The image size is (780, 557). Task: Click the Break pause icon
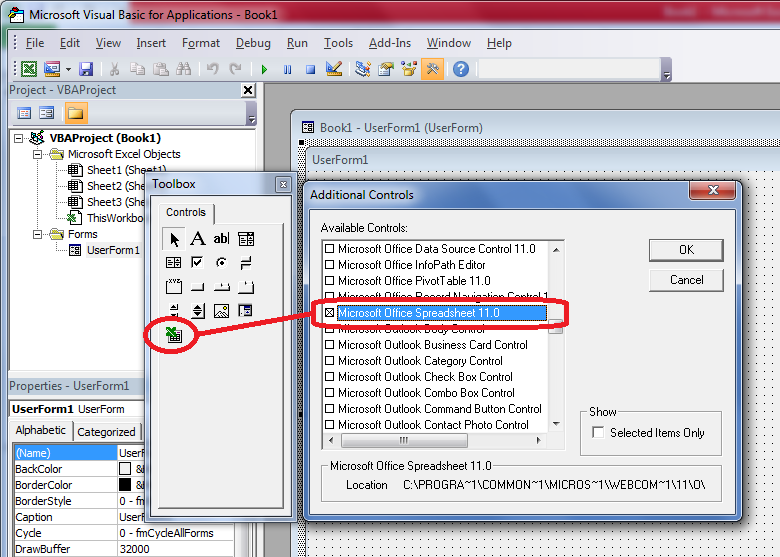(288, 69)
